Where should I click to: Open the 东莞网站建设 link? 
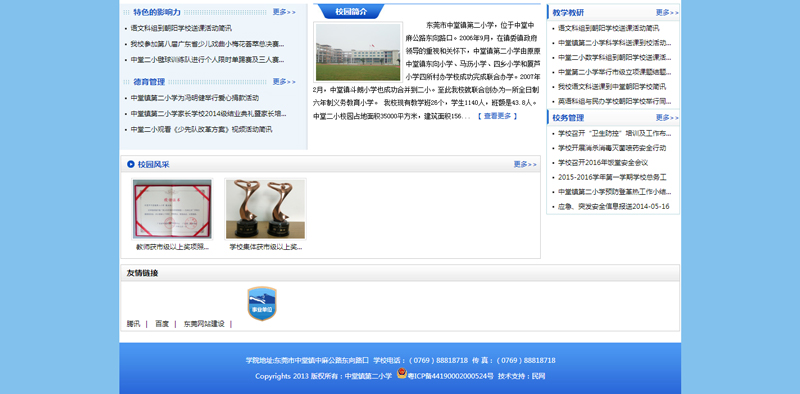(x=204, y=324)
